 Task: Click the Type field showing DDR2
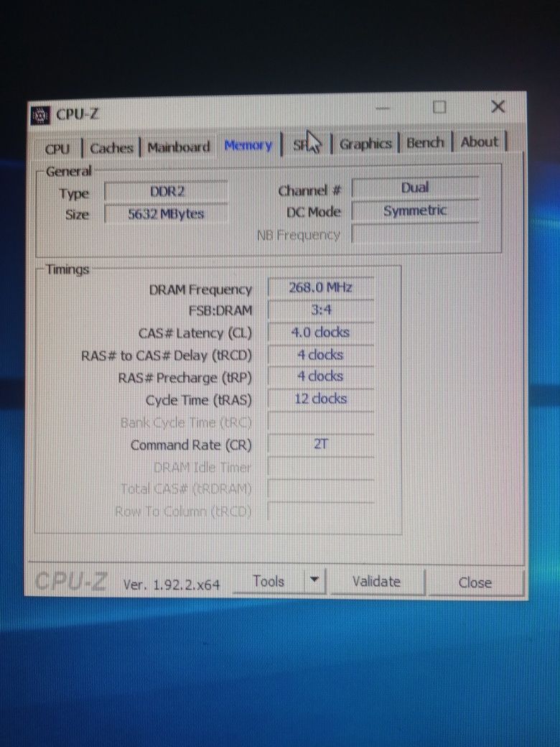tap(166, 192)
